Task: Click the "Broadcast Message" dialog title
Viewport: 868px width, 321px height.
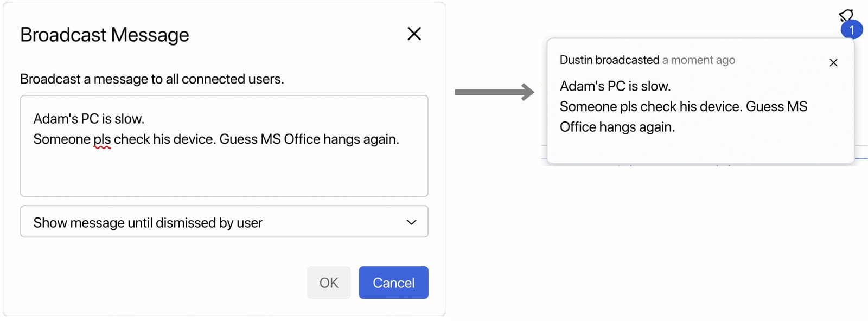Action: (x=105, y=35)
